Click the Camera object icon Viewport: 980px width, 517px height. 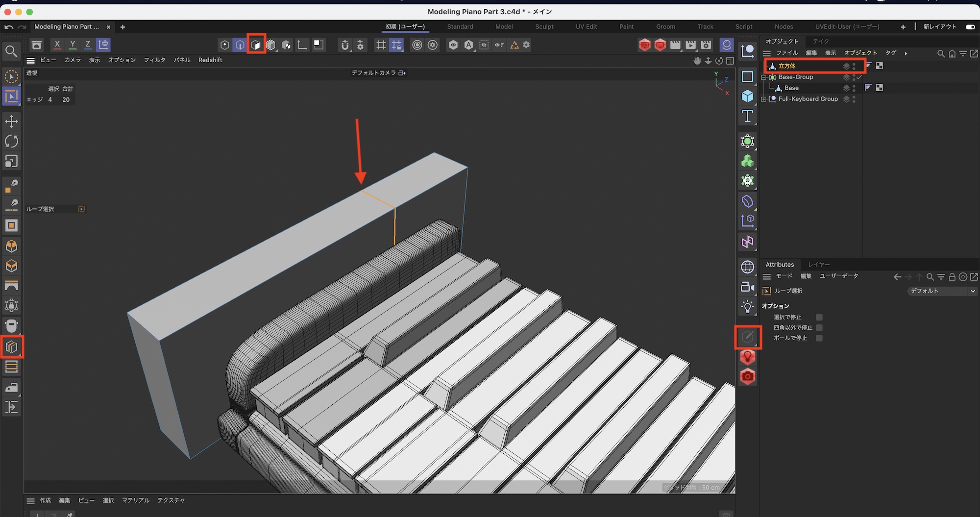(747, 287)
